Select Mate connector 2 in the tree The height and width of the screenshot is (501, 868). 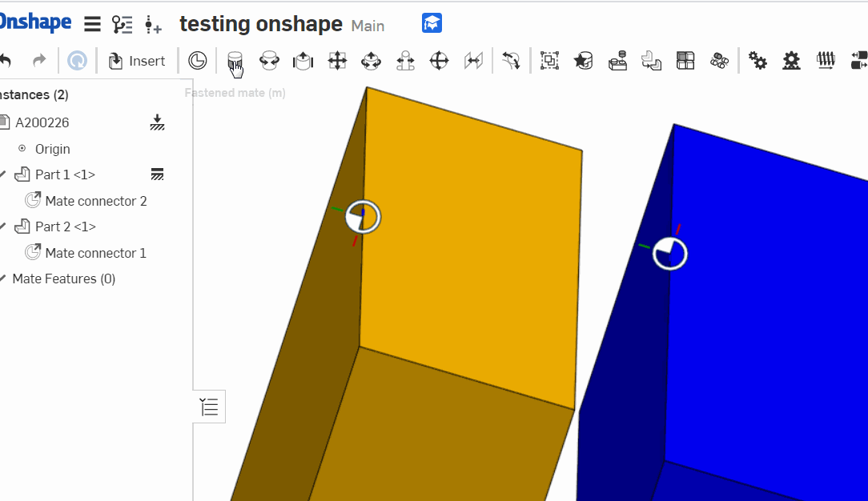point(96,201)
